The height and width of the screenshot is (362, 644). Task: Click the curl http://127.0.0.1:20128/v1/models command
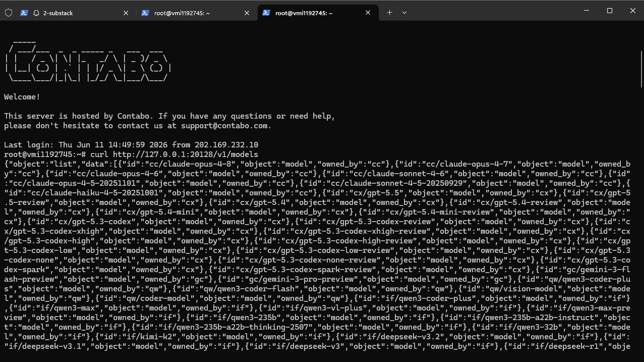coord(174,154)
